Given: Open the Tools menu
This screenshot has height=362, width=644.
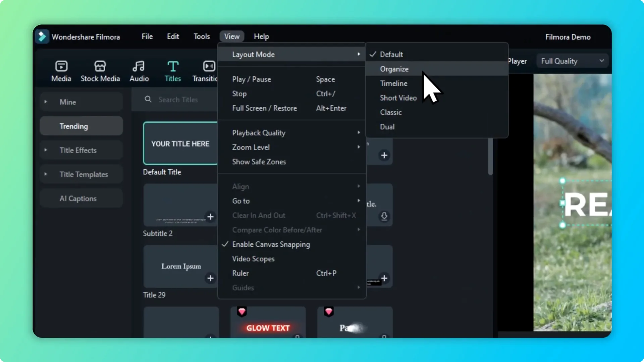Looking at the screenshot, I should (202, 36).
